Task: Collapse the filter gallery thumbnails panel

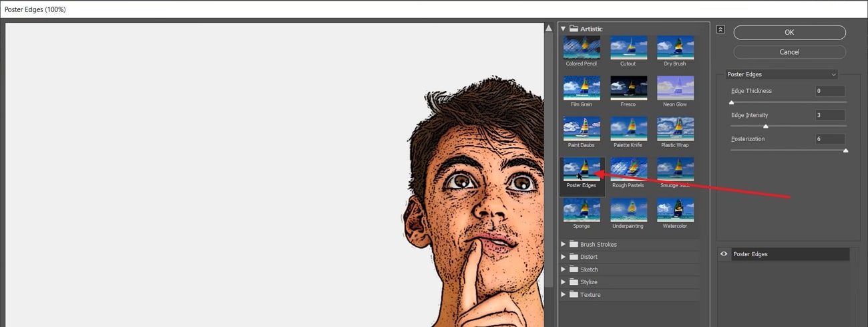Action: click(720, 29)
